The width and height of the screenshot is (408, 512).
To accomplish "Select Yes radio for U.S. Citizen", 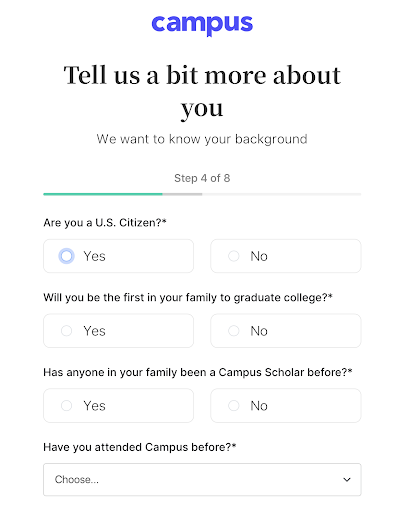I will tap(66, 256).
